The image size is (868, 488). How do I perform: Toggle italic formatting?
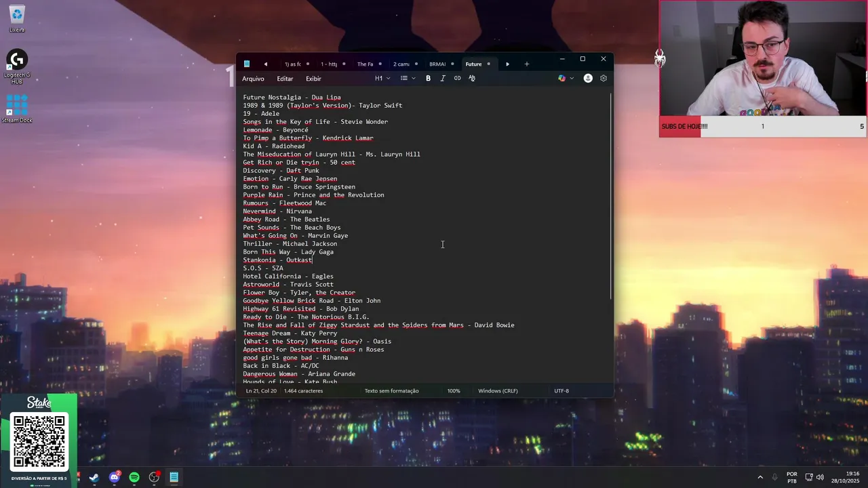click(x=443, y=79)
